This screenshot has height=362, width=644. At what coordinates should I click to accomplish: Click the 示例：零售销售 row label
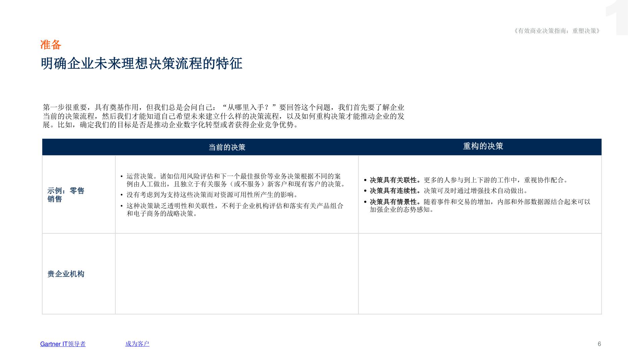coord(66,195)
